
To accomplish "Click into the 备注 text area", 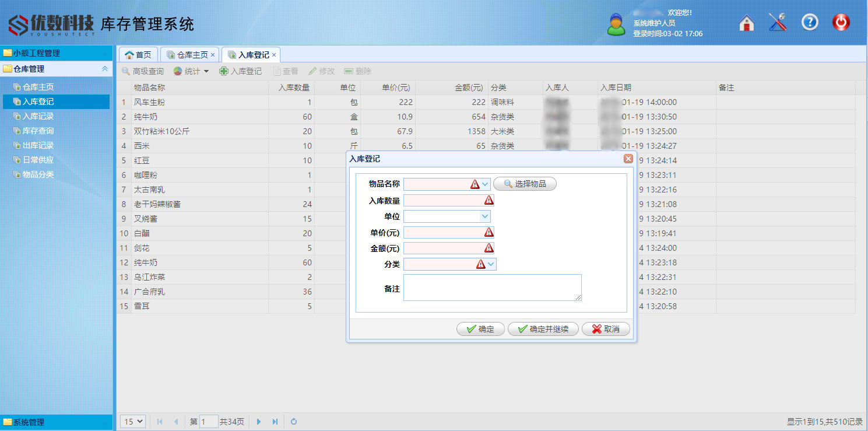I will (492, 288).
